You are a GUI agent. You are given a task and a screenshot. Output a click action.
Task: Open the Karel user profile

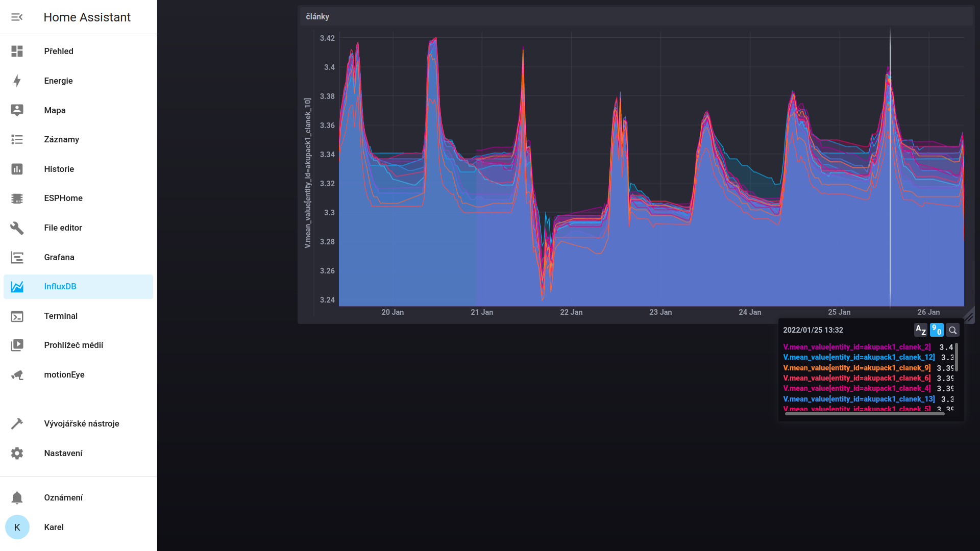coord(54,528)
